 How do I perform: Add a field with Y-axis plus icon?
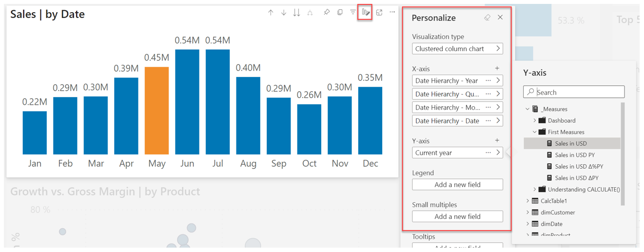[497, 140]
